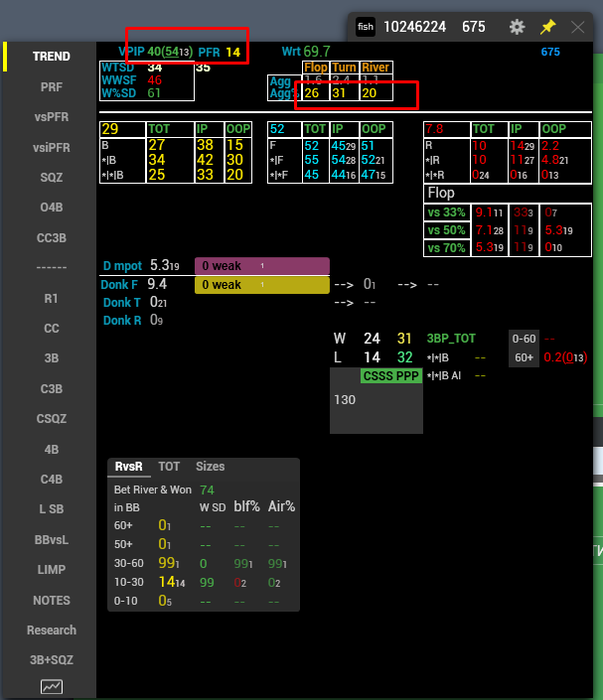Switch to the vsiPFR tab
This screenshot has width=603, height=700.
(51, 147)
